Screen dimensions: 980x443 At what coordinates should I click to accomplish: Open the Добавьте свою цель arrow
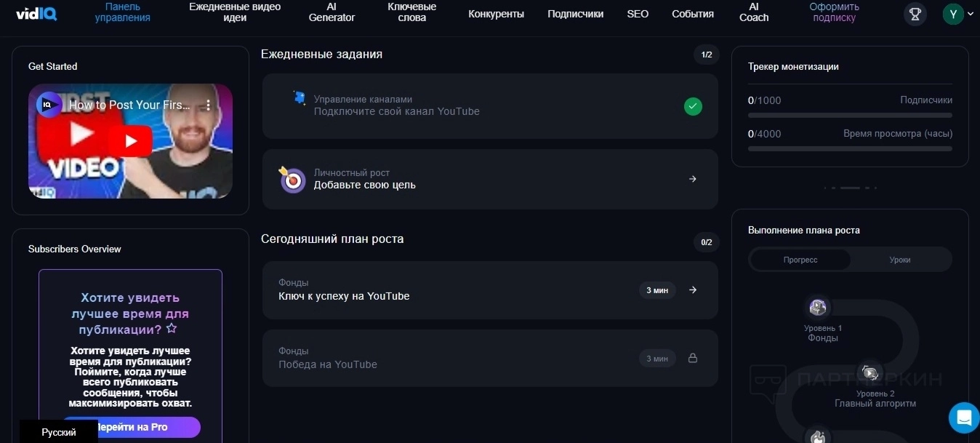[x=693, y=179]
